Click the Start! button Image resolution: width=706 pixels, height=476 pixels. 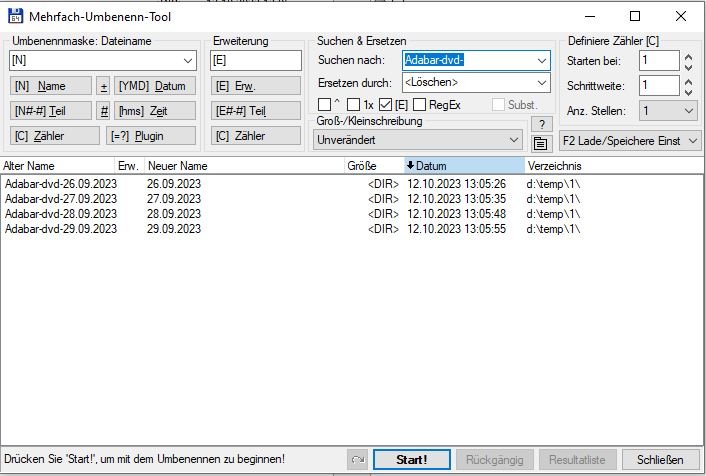[x=412, y=460]
